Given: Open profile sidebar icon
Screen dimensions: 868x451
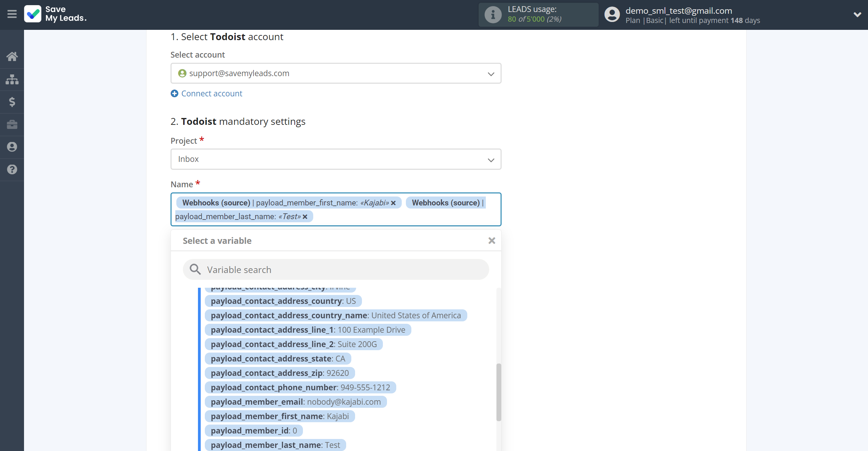Looking at the screenshot, I should pyautogui.click(x=12, y=147).
